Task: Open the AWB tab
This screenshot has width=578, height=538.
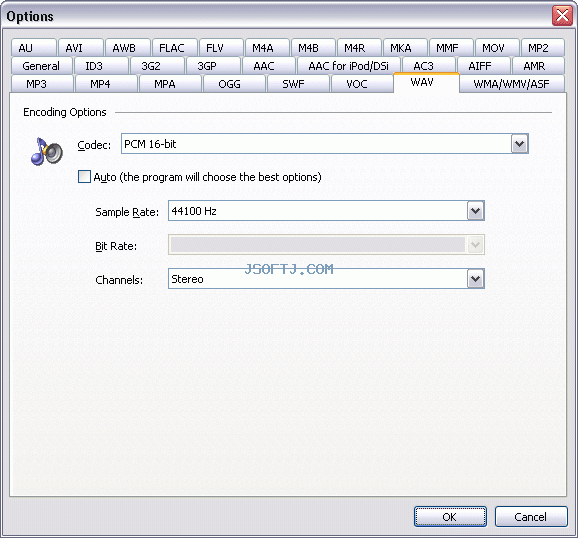Action: pyautogui.click(x=128, y=48)
